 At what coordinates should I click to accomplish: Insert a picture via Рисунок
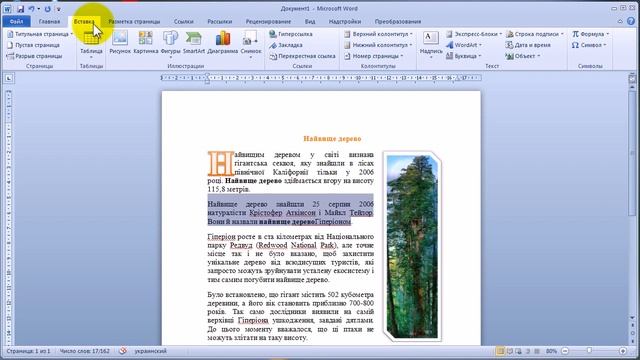(x=120, y=42)
